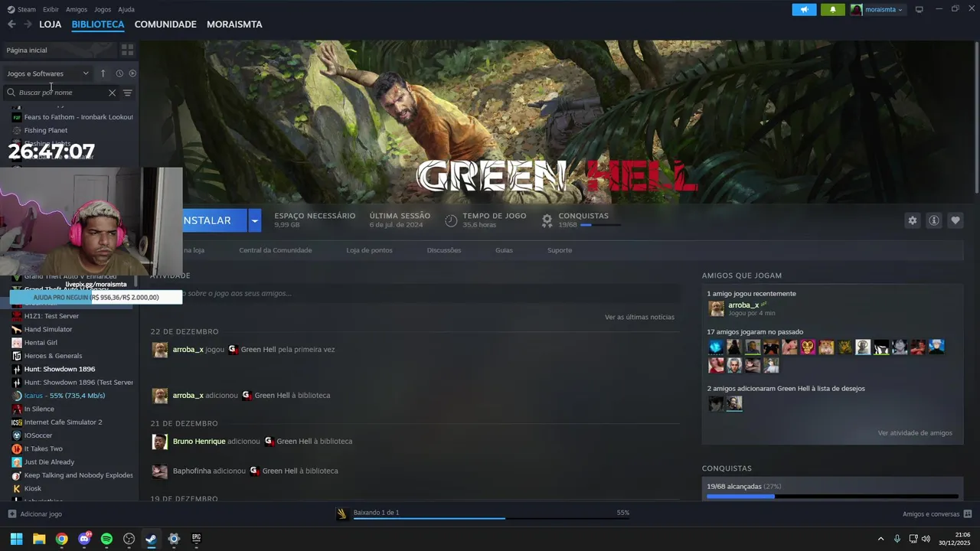Expand the Jogos e Softwares dropdown
Viewport: 980px width, 551px height.
point(47,73)
